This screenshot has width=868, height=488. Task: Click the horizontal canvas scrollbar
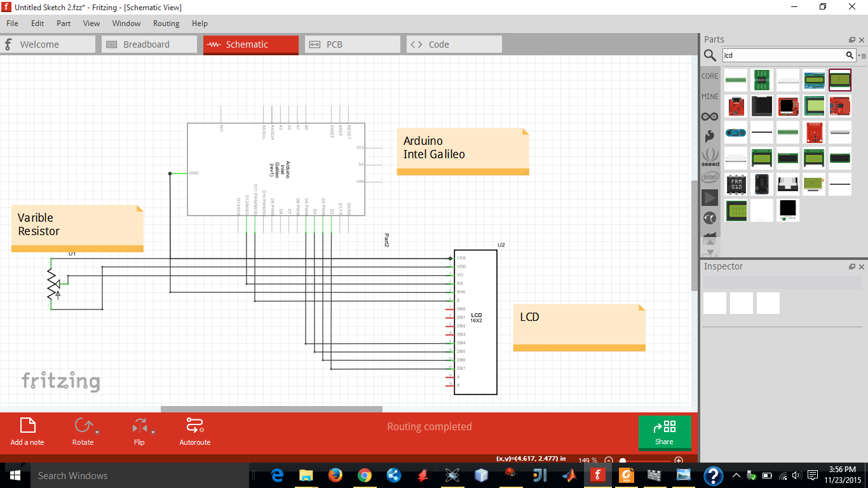271,409
